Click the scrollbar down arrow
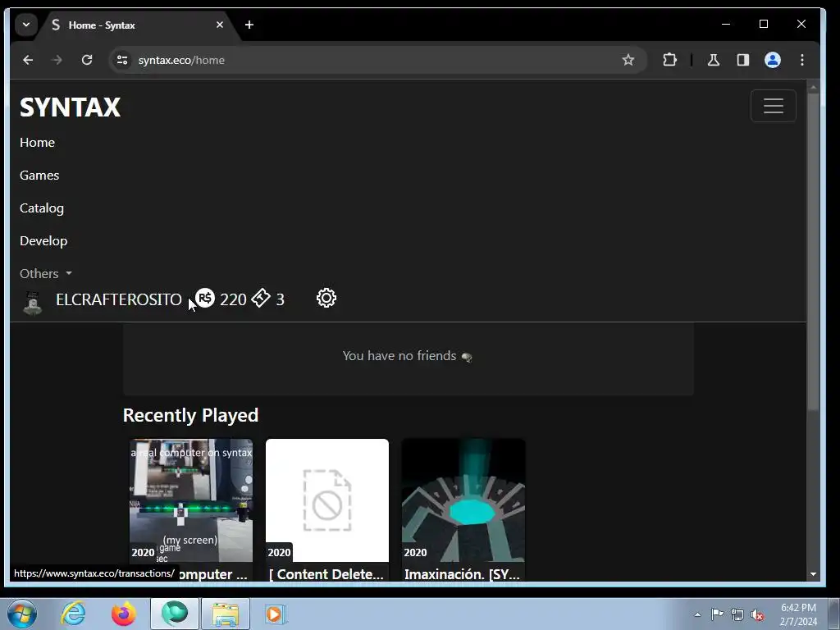 coord(813,573)
